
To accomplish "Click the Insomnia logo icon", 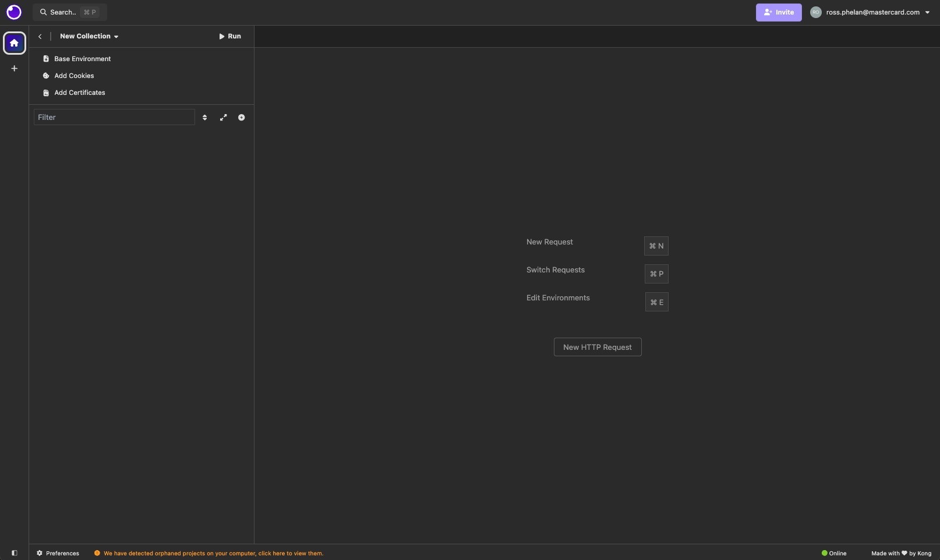I will pyautogui.click(x=14, y=12).
